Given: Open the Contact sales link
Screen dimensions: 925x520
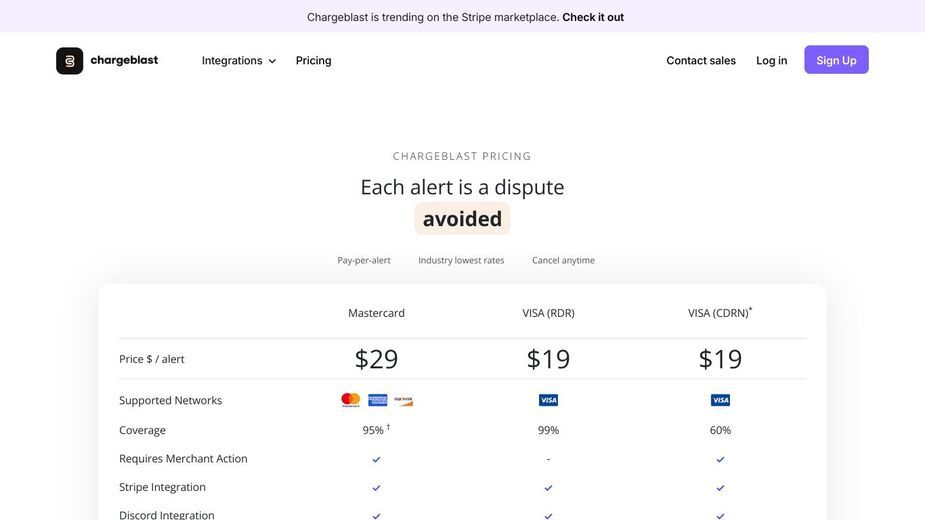Looking at the screenshot, I should (x=701, y=60).
